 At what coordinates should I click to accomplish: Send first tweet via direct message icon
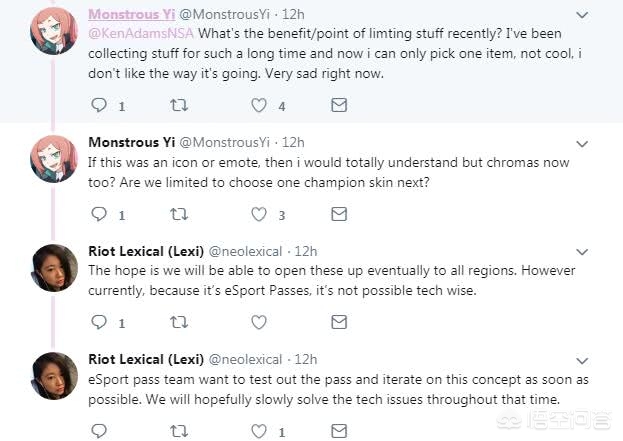339,105
